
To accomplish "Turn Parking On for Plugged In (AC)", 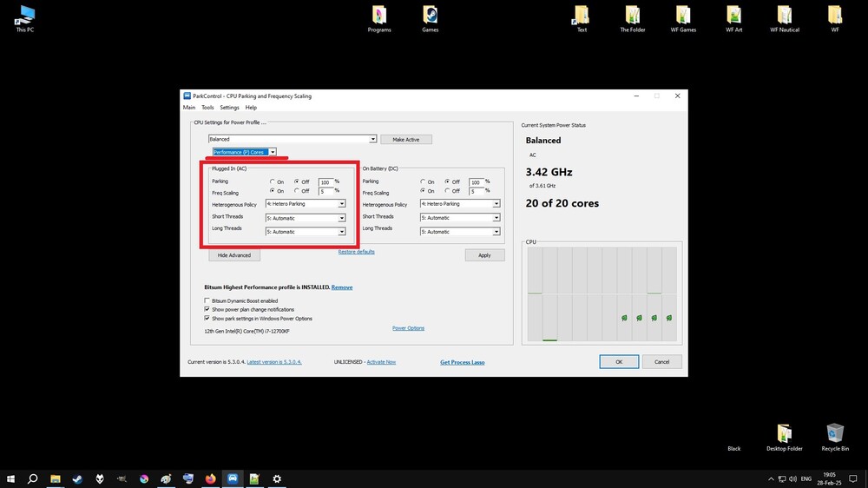I will coord(273,181).
